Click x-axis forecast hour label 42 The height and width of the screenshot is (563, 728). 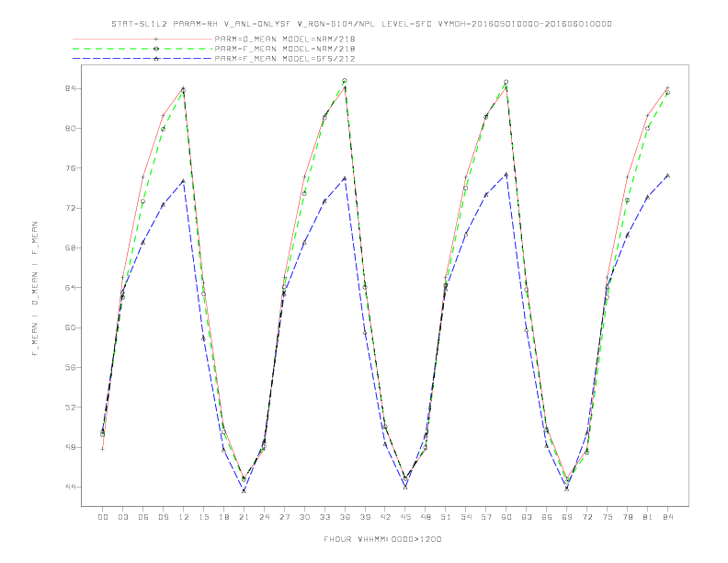pos(385,517)
